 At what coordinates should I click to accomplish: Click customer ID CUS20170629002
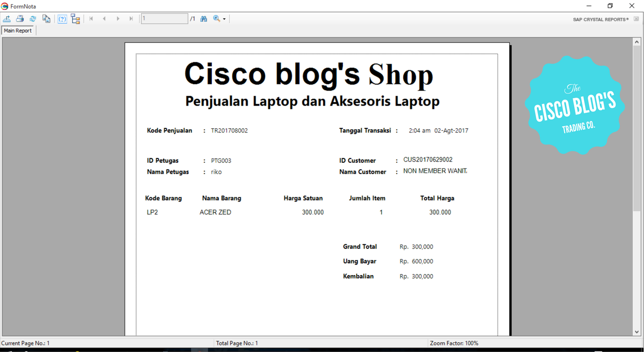coord(428,160)
